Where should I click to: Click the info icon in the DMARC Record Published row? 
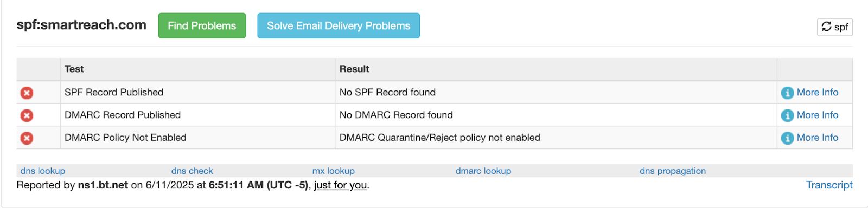pyautogui.click(x=787, y=115)
